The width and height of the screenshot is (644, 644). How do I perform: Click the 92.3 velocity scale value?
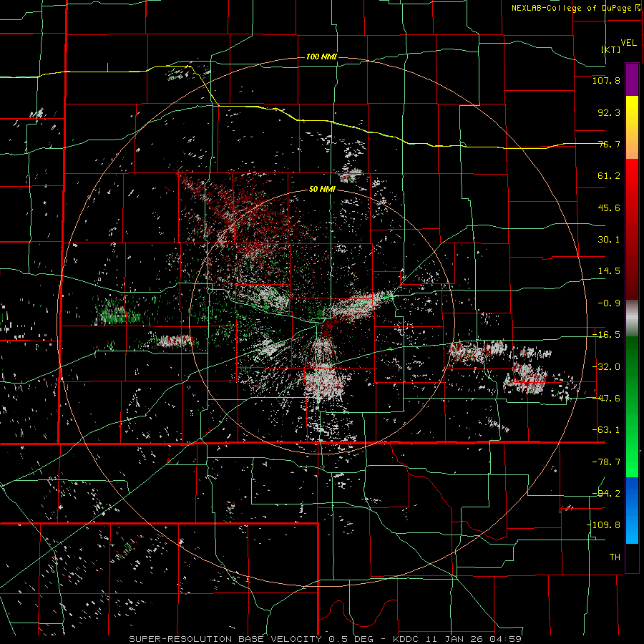tap(609, 112)
